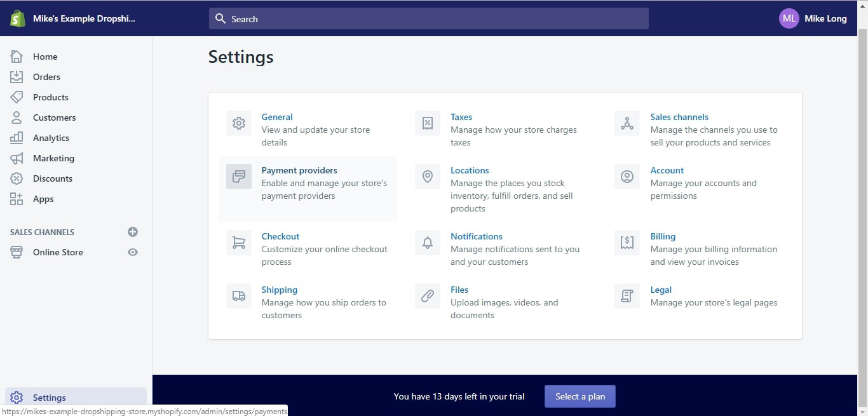The height and width of the screenshot is (416, 868).
Task: Click the Search input field
Action: pyautogui.click(x=429, y=19)
